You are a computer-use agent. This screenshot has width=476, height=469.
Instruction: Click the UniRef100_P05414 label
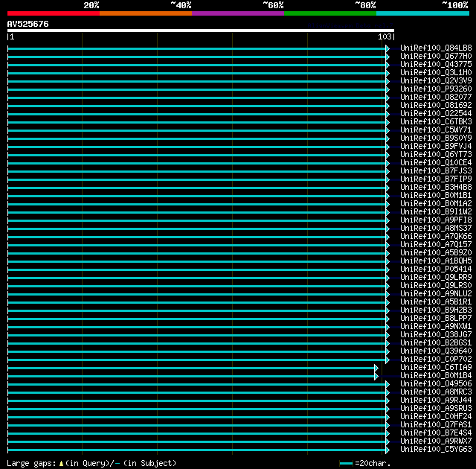coord(436,269)
